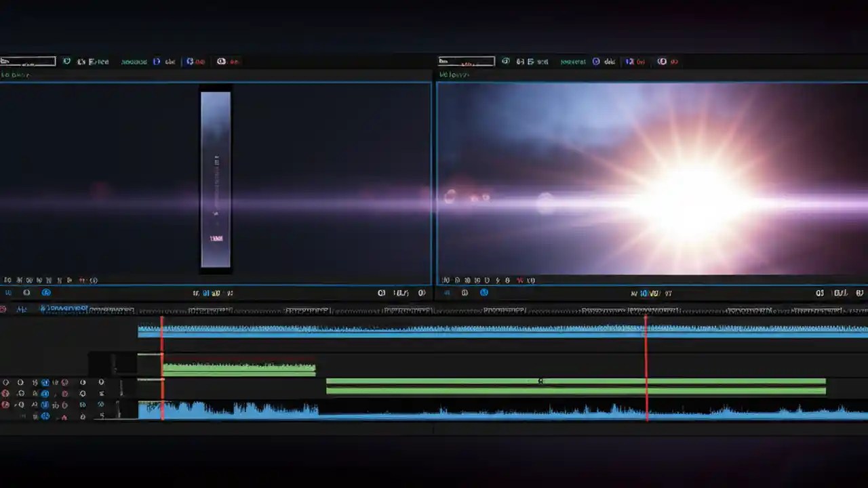Viewport: 868px width, 488px height.
Task: Expand the track header options in the timeline panel
Action: (100, 382)
